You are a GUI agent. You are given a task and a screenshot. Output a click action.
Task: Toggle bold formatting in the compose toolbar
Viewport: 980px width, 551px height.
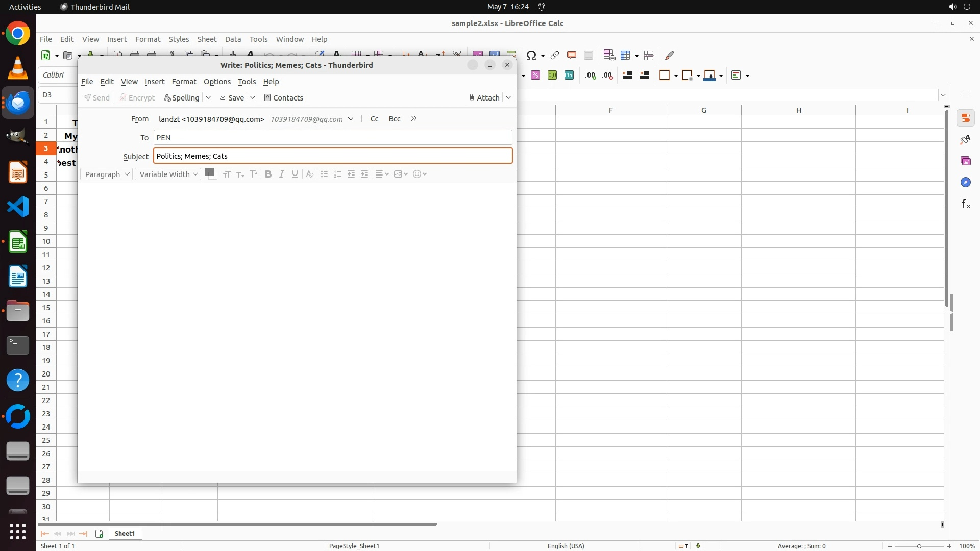(268, 174)
